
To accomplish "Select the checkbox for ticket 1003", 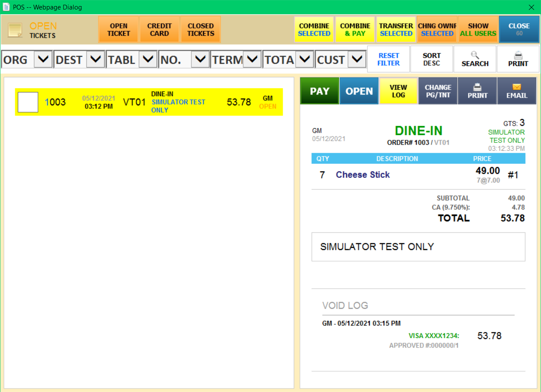I will pyautogui.click(x=28, y=102).
